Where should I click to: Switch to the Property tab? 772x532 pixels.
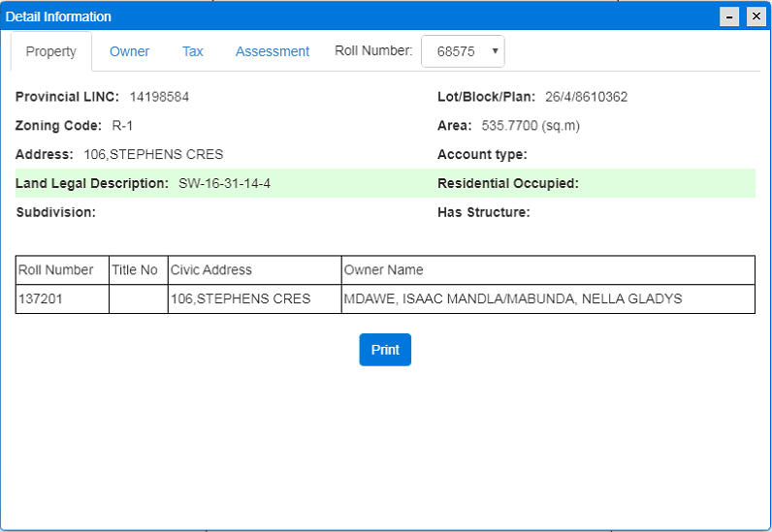click(x=51, y=51)
